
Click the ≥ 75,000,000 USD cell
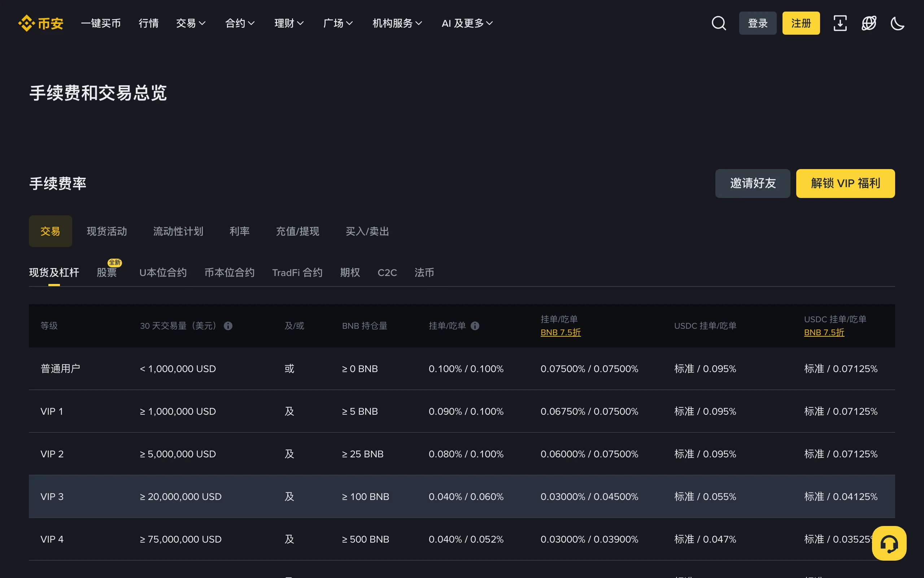[180, 539]
